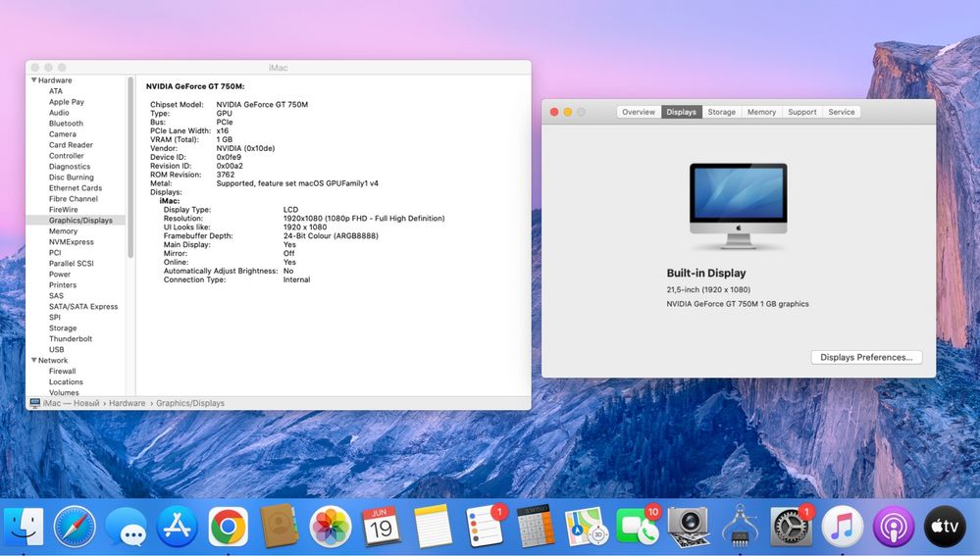Open the Maps app in dock
Viewport: 980px width, 556px height.
coord(587,527)
